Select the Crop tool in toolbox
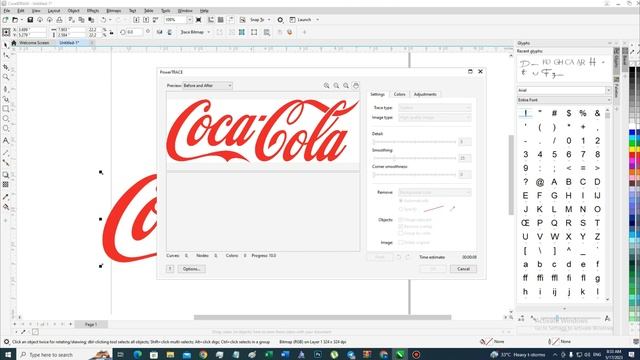This screenshot has width=640, height=360. pos(6,67)
